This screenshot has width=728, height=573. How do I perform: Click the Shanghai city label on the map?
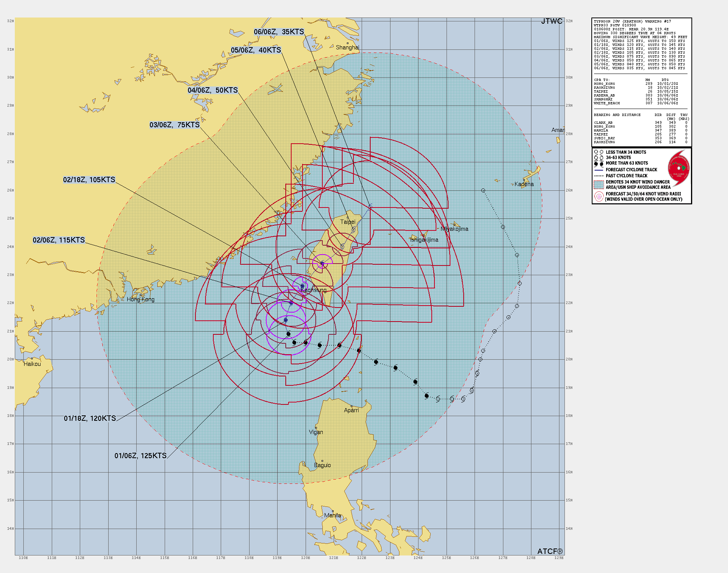coord(347,47)
